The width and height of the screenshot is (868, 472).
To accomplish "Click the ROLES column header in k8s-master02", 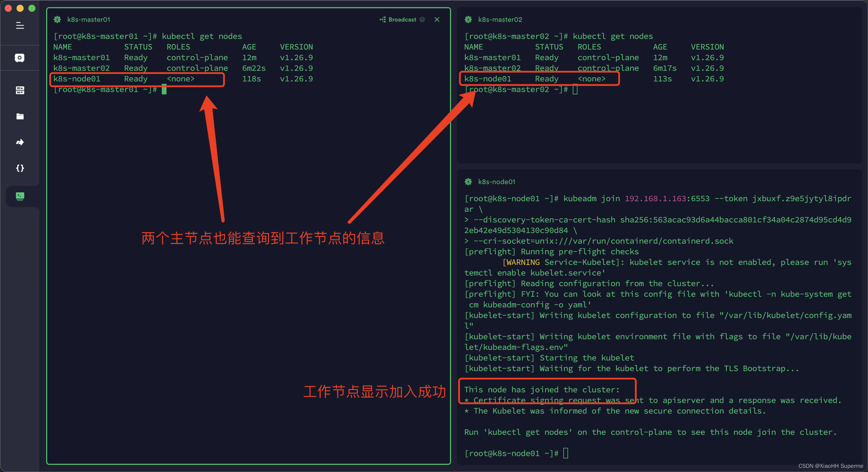I will [x=589, y=47].
